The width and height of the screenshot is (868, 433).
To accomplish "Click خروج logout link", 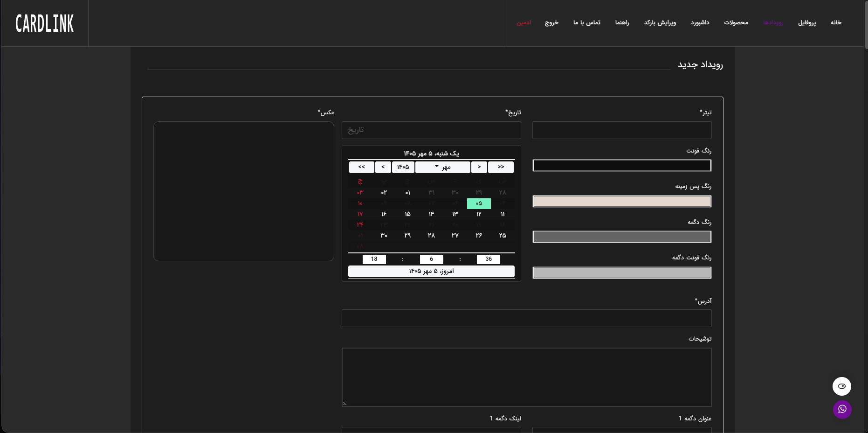I will coord(551,22).
